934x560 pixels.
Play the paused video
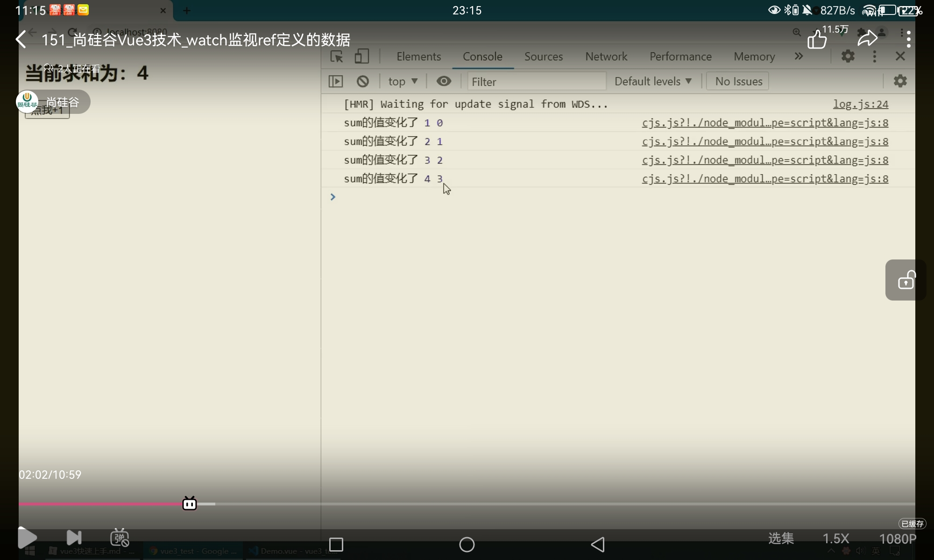click(27, 538)
